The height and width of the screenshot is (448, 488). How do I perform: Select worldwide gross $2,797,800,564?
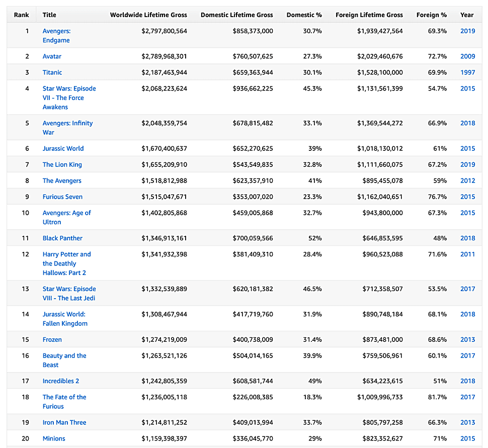point(165,31)
